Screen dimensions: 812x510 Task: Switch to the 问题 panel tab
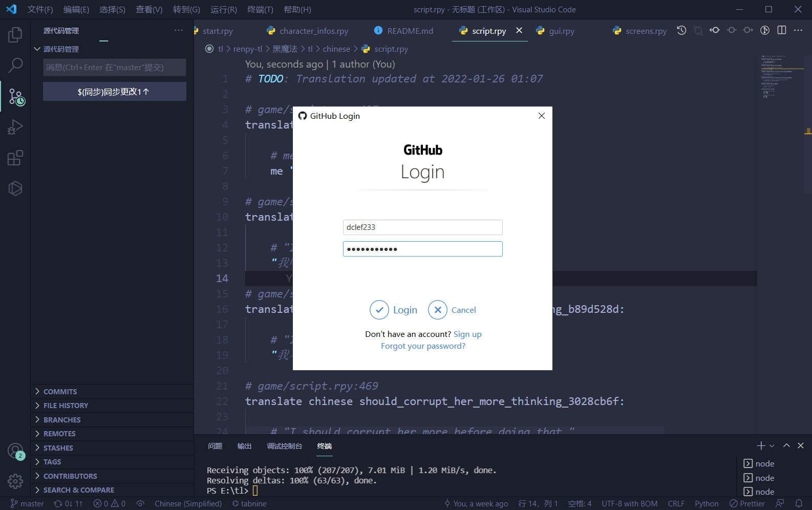(215, 446)
